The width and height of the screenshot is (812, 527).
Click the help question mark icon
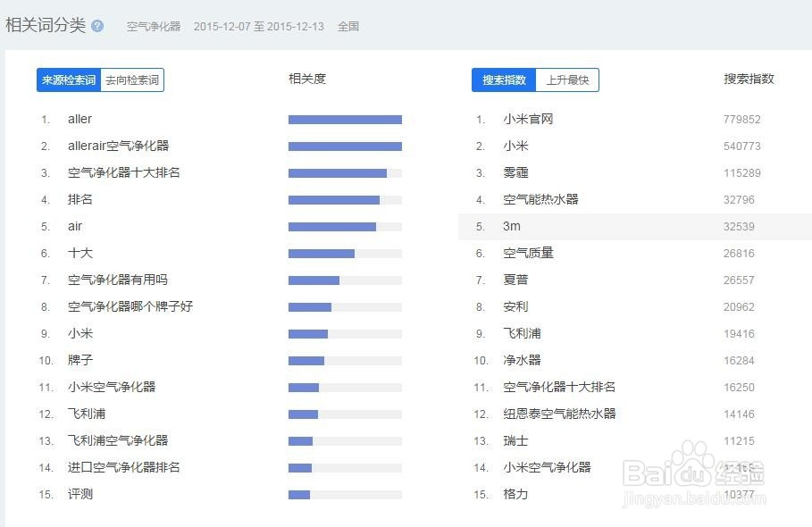(97, 26)
